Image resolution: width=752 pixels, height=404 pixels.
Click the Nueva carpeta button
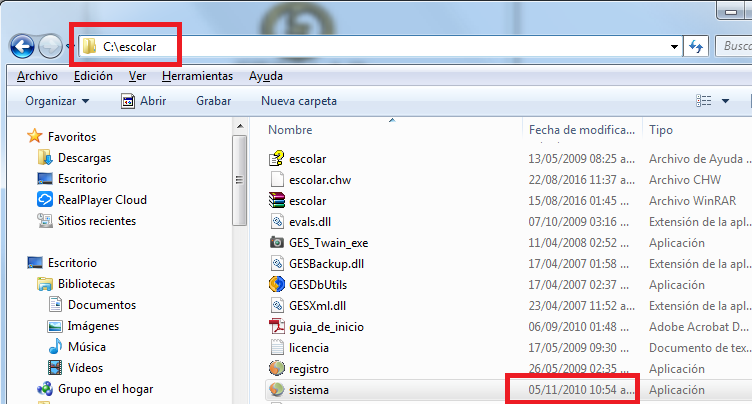(x=298, y=101)
